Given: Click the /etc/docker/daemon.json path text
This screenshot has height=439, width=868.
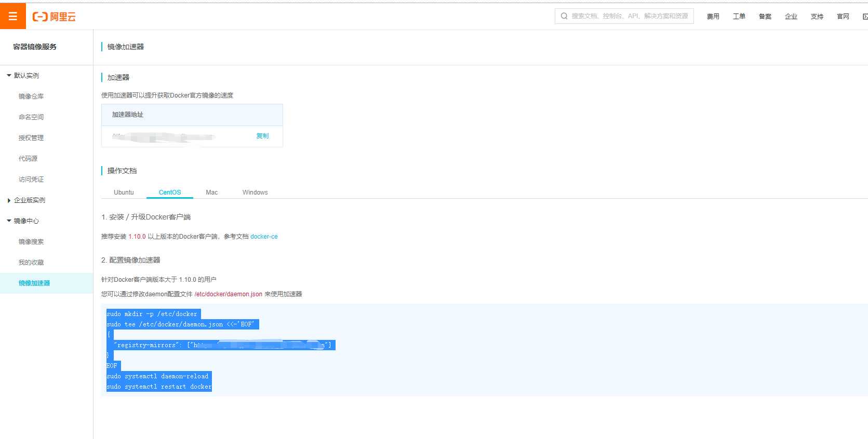Looking at the screenshot, I should point(229,294).
